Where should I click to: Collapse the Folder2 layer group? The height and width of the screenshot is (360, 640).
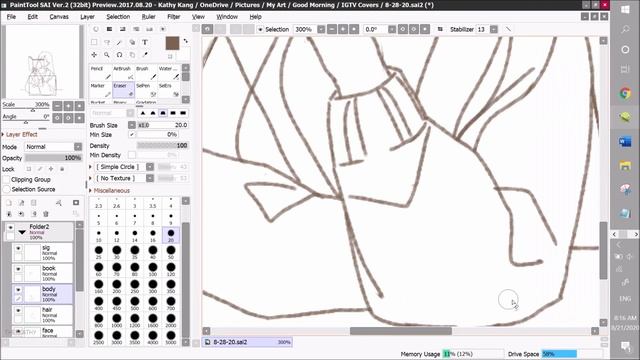tap(22, 232)
